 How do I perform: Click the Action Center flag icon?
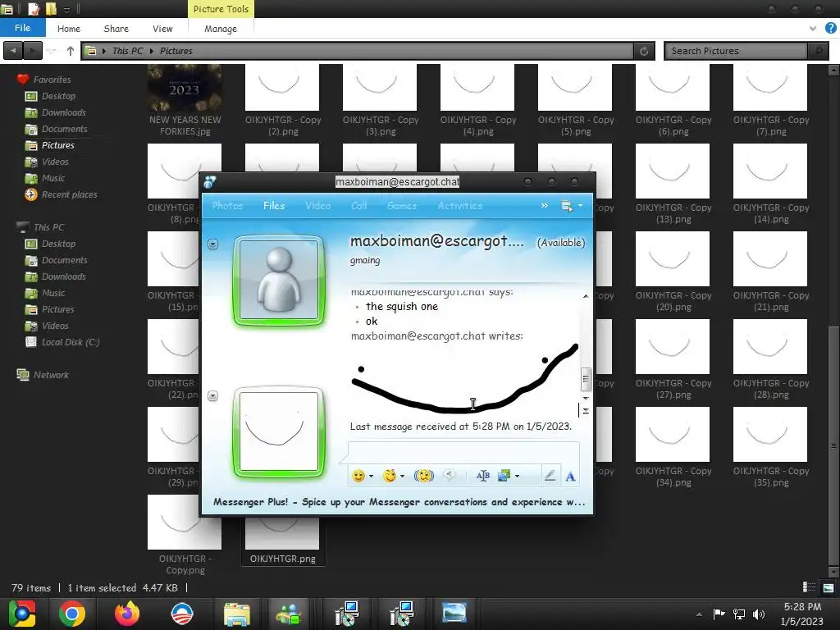click(x=719, y=614)
